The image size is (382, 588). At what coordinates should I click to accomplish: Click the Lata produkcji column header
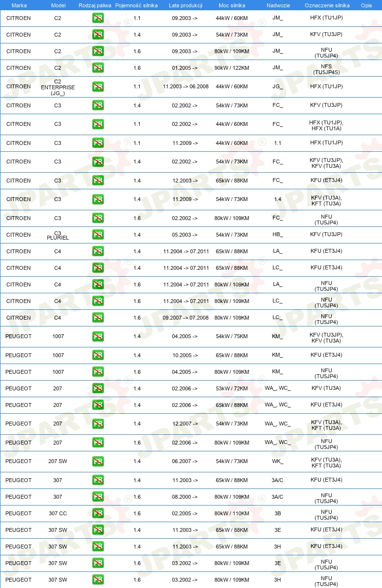(185, 5)
